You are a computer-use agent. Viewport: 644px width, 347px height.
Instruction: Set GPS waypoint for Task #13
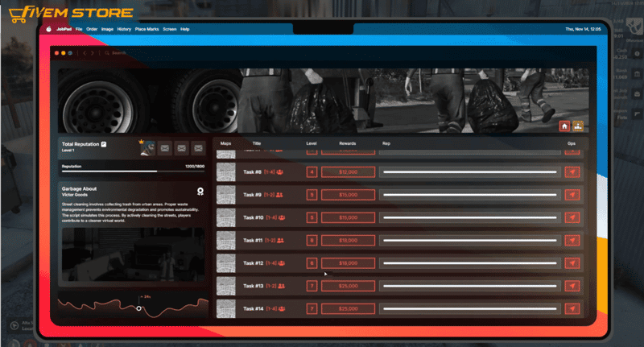(x=572, y=286)
